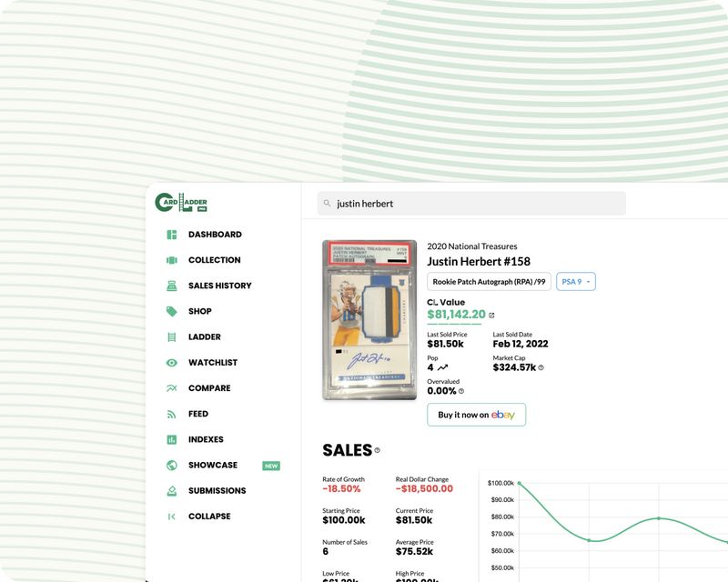Click the Overvalued help icon
The image size is (728, 582).
point(461,391)
